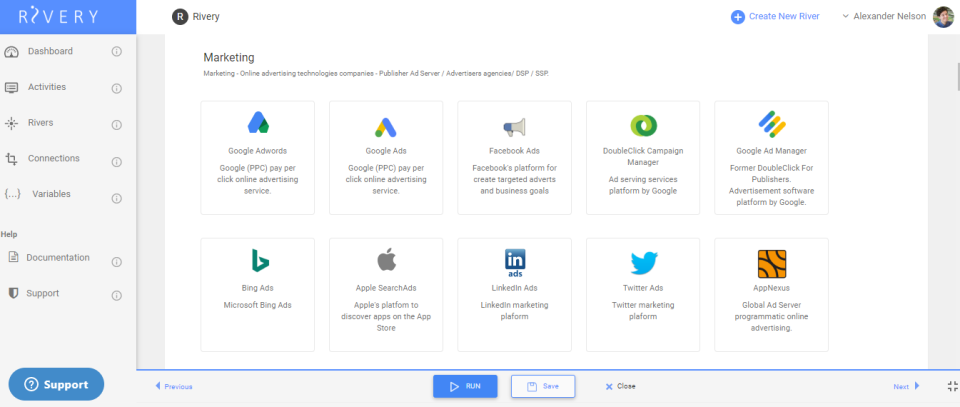The height and width of the screenshot is (407, 960).
Task: Click the Marketing section heading
Action: click(x=229, y=58)
